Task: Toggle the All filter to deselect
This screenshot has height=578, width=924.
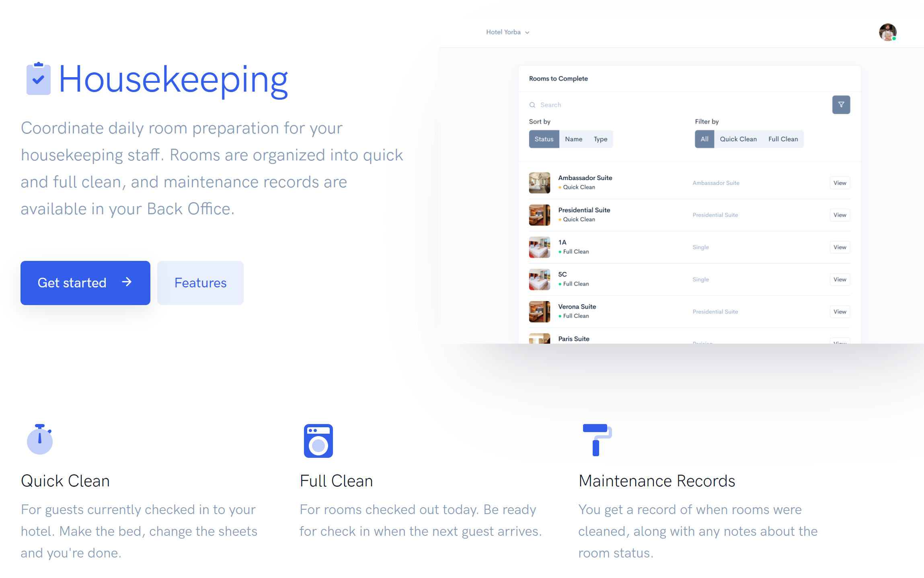Action: tap(704, 139)
